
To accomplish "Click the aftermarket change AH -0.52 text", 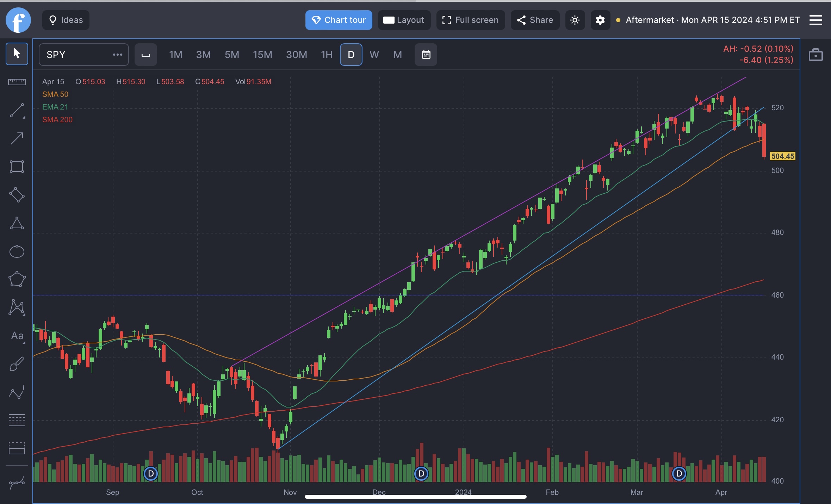I will pyautogui.click(x=758, y=49).
